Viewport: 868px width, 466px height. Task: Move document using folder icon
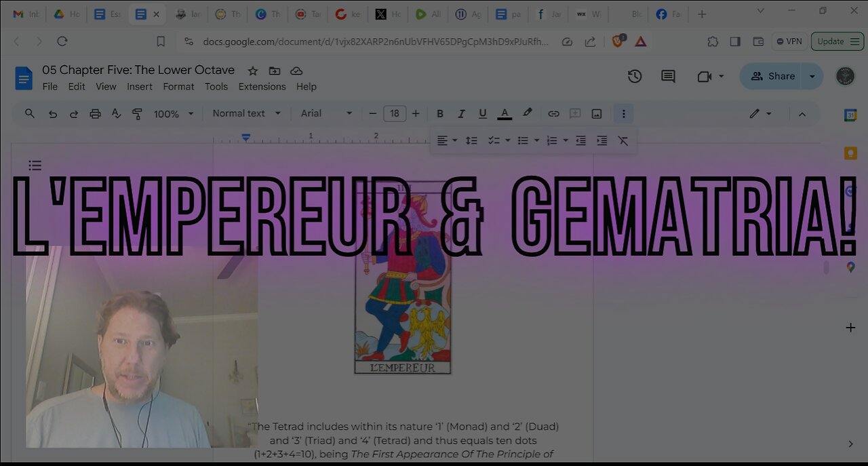[274, 71]
